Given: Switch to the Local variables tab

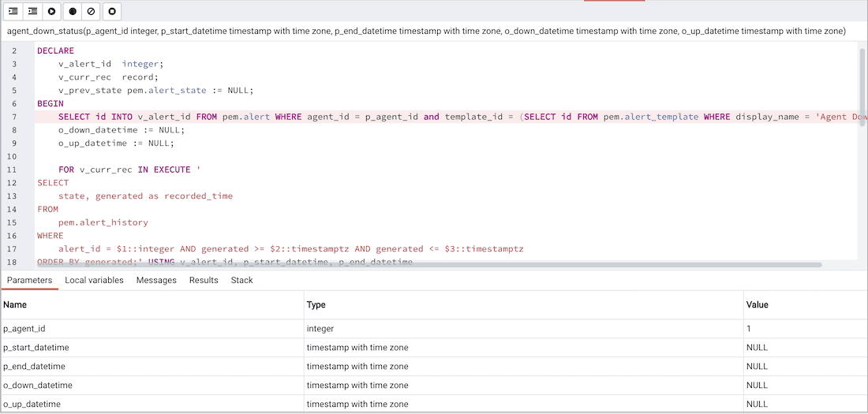Looking at the screenshot, I should coord(94,280).
